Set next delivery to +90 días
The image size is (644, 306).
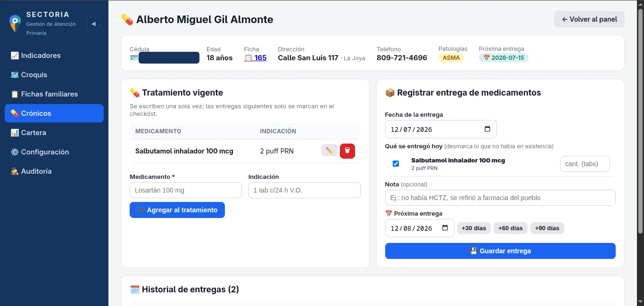547,228
